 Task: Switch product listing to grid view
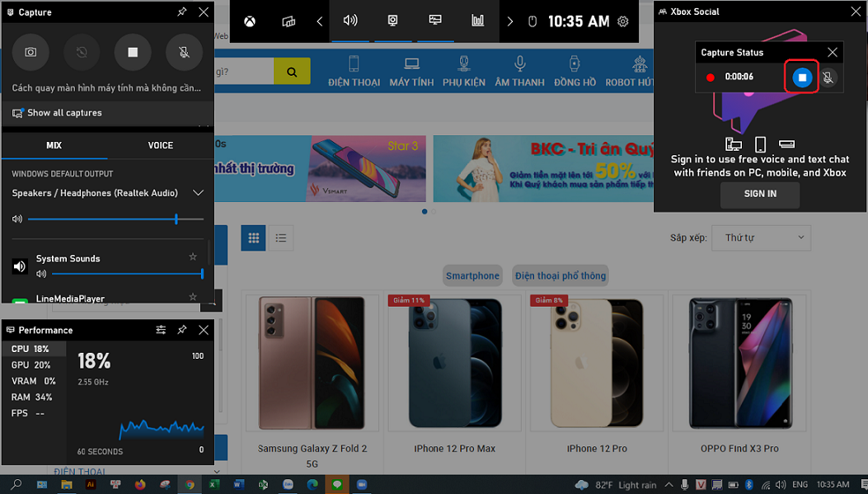254,238
